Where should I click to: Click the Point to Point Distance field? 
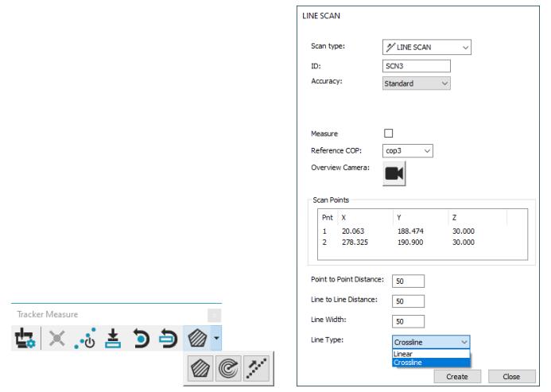click(409, 281)
